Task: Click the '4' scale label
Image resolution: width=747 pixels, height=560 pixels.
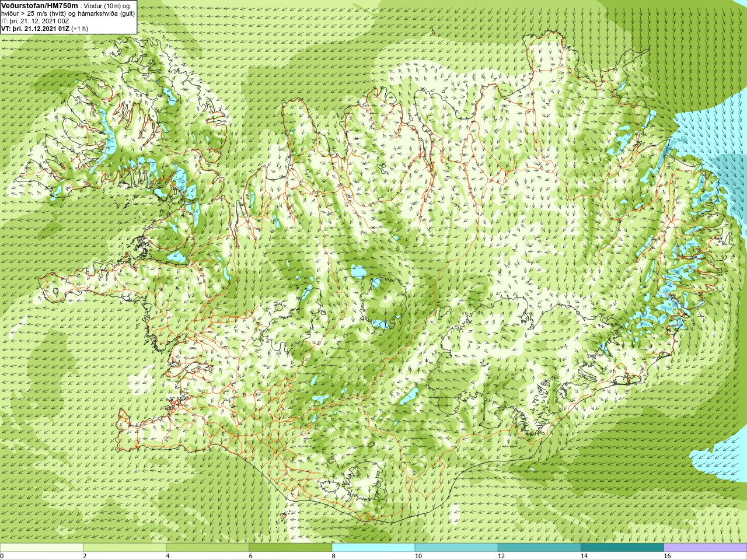Action: (167, 556)
